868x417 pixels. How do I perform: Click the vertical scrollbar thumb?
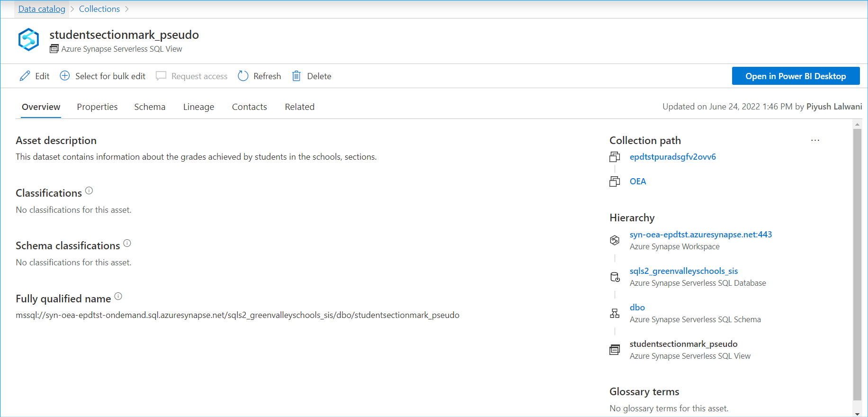coord(857,265)
